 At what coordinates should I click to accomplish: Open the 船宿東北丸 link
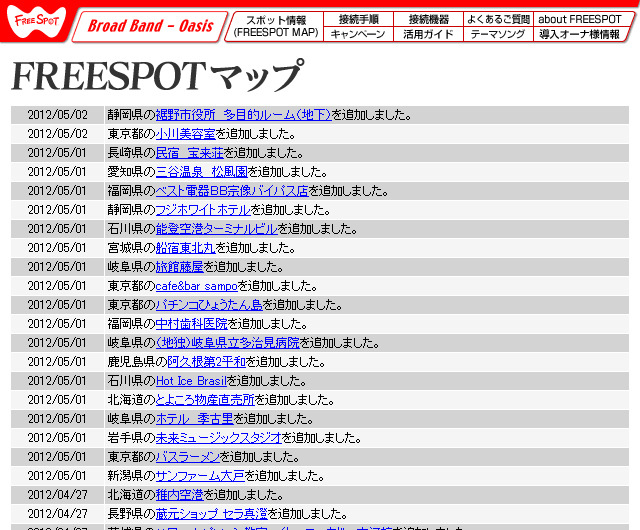point(185,248)
